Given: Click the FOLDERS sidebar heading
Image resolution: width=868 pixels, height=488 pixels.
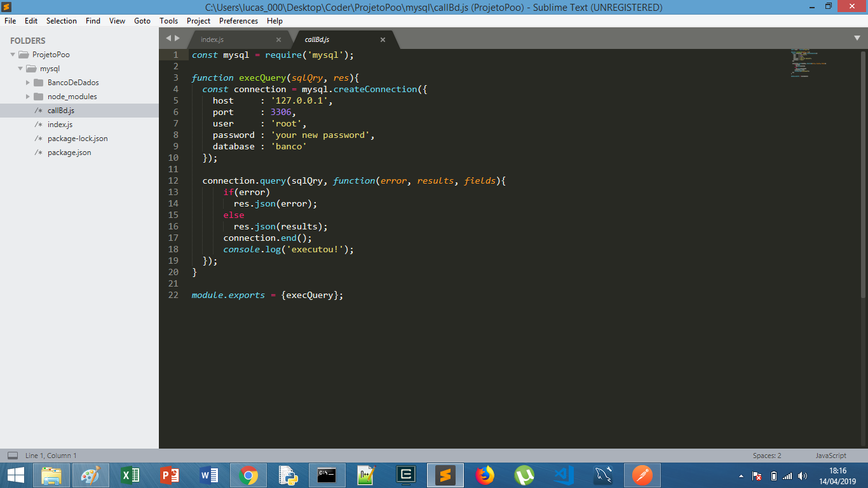Looking at the screenshot, I should coord(28,41).
